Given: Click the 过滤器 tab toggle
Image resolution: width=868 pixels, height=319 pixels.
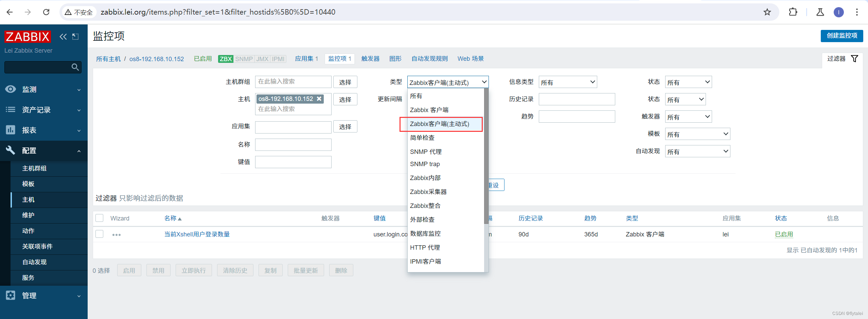Looking at the screenshot, I should (x=843, y=59).
